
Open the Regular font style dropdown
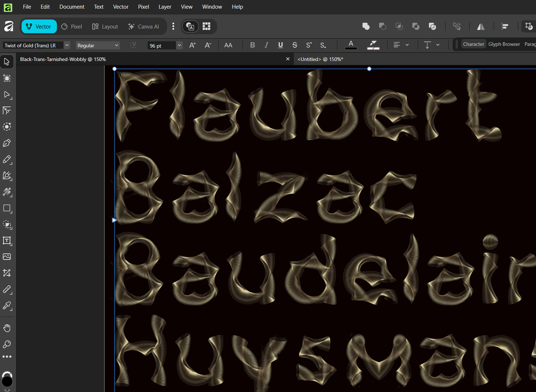click(x=98, y=45)
